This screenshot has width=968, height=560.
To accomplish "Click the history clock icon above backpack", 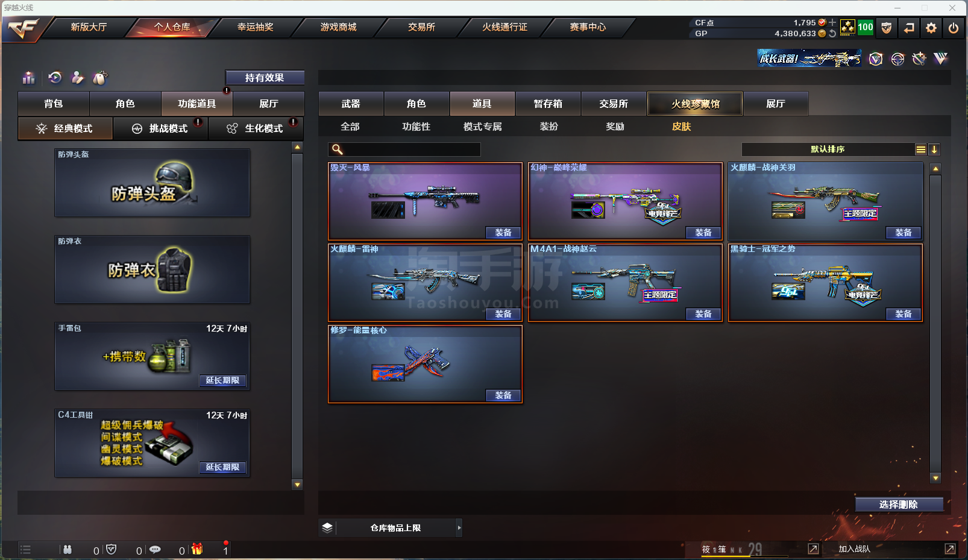I will point(55,77).
